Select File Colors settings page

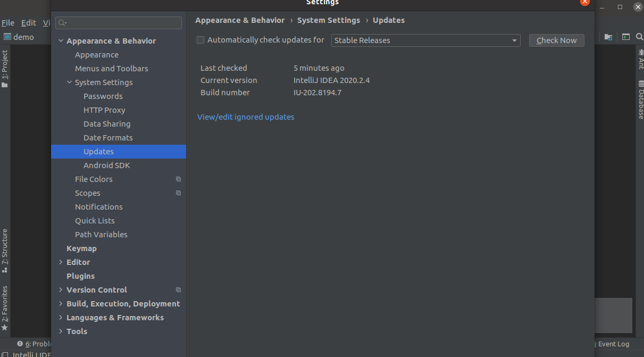coord(94,179)
